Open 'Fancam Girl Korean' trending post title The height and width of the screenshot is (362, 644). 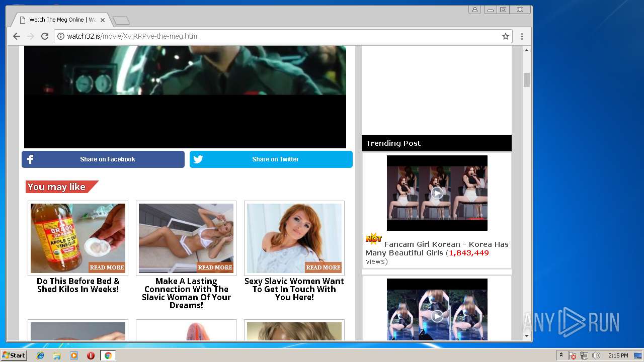(x=437, y=248)
